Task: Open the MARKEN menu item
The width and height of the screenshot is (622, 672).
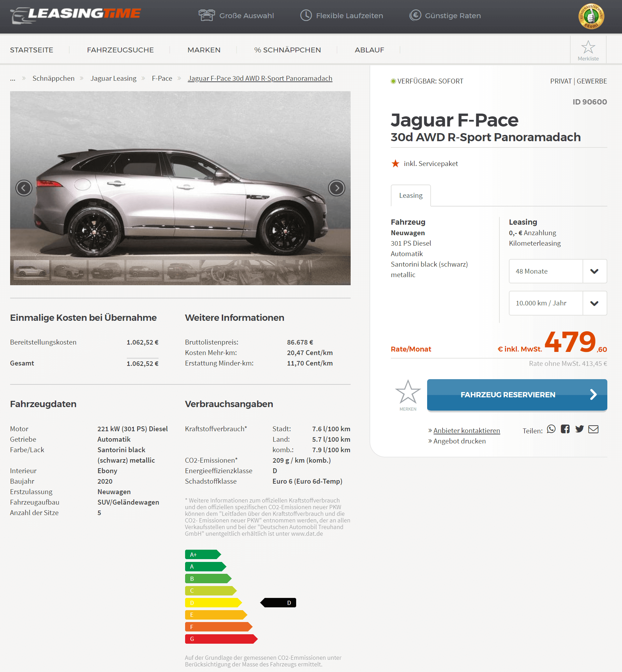Action: click(x=204, y=50)
